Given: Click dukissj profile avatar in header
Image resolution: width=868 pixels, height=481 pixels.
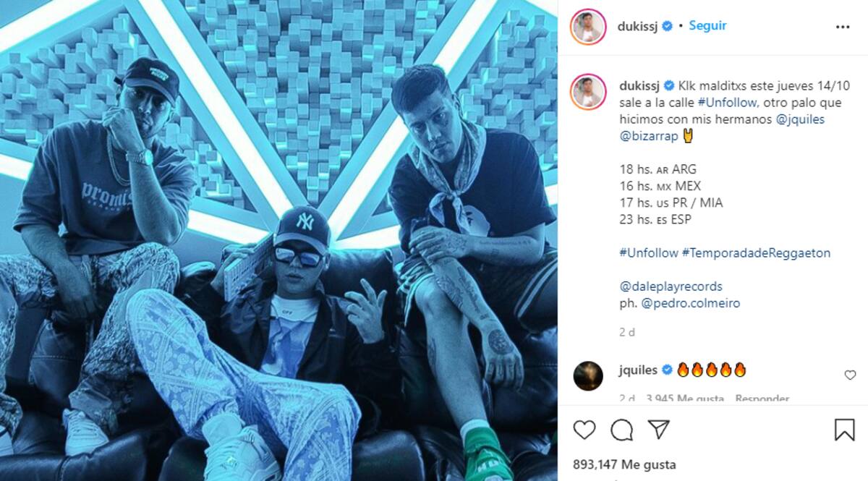Looking at the screenshot, I should point(588,27).
